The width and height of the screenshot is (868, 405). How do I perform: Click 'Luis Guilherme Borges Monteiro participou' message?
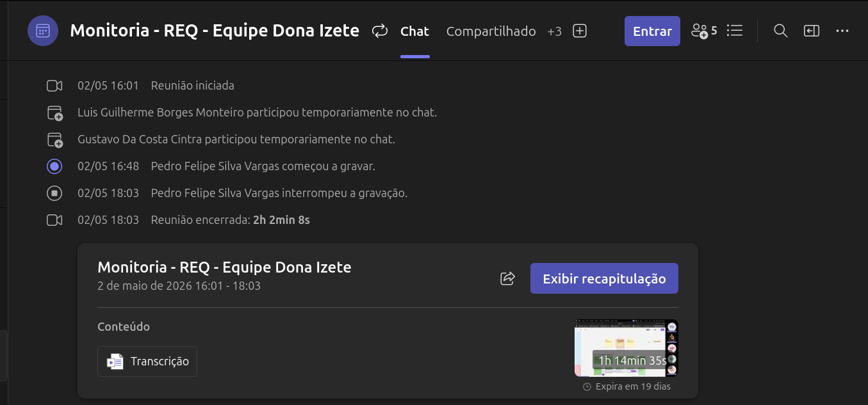click(257, 113)
